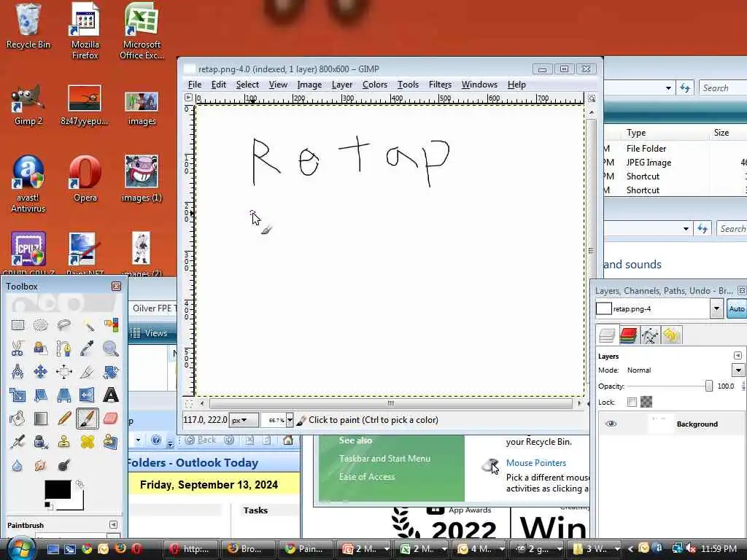Click the white background color swatch
The height and width of the screenshot is (560, 747).
(x=77, y=503)
